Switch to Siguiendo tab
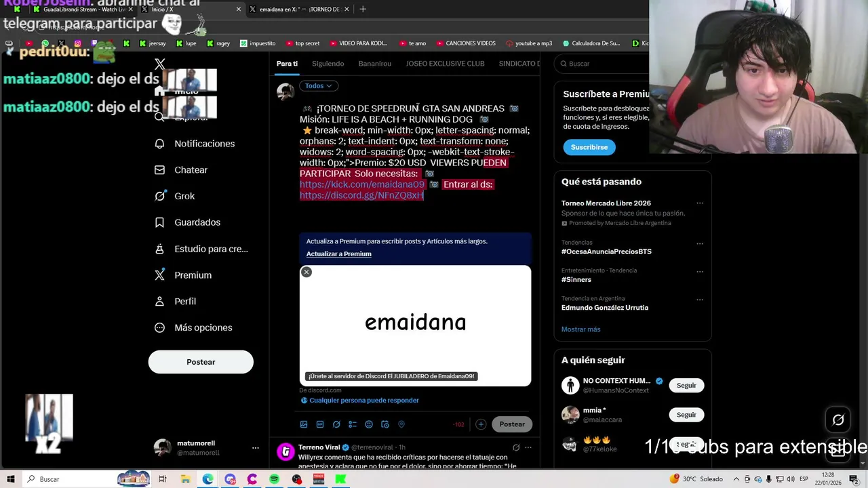The width and height of the screenshot is (868, 488). tap(328, 64)
